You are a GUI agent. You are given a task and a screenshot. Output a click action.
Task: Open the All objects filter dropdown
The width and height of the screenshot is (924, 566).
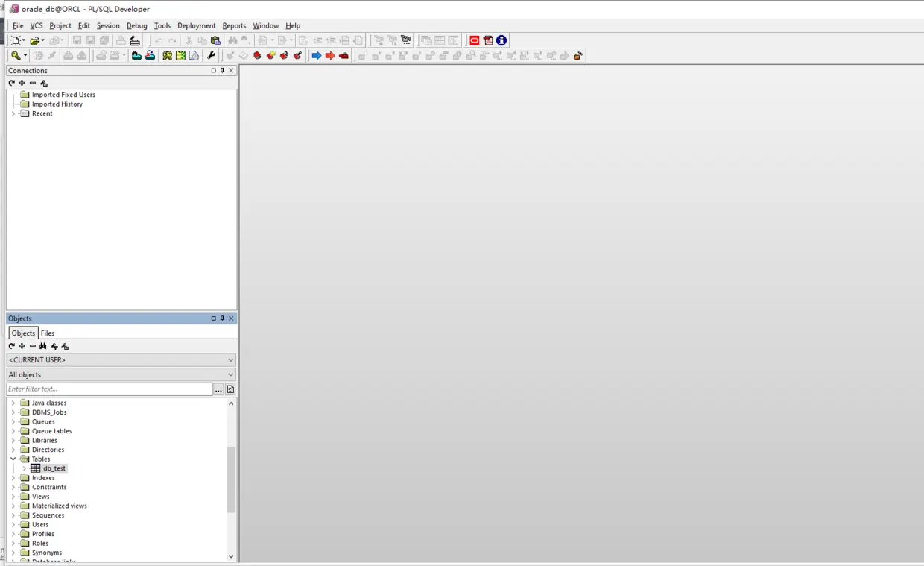click(x=121, y=374)
